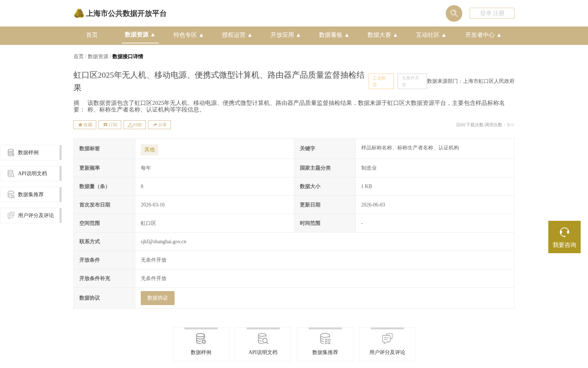Expand the 开发者中心 menu arrow

point(499,35)
